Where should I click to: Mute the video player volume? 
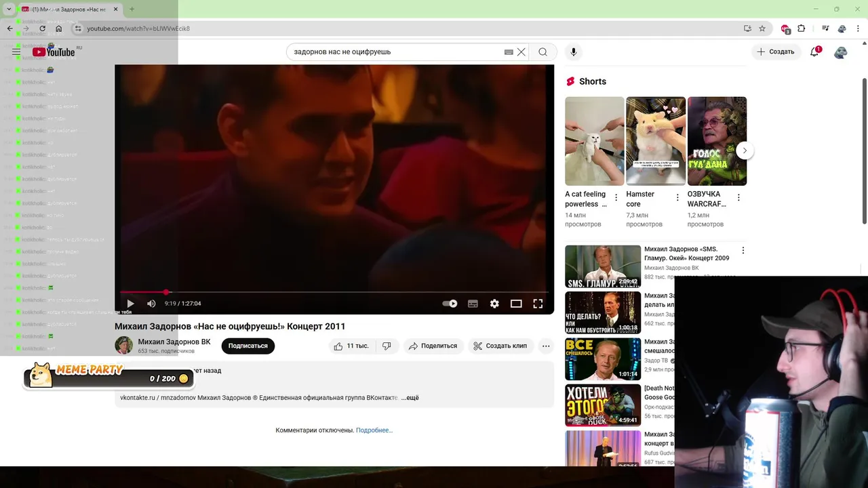(x=151, y=304)
